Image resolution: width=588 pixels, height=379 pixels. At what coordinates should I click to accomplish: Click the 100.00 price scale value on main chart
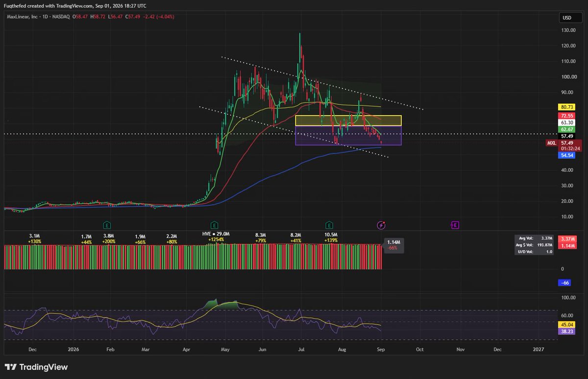[568, 77]
